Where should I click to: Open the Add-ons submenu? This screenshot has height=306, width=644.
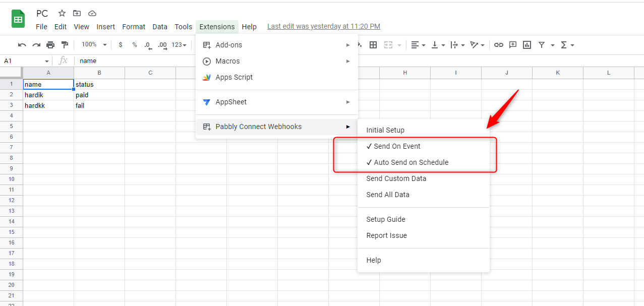click(x=277, y=45)
